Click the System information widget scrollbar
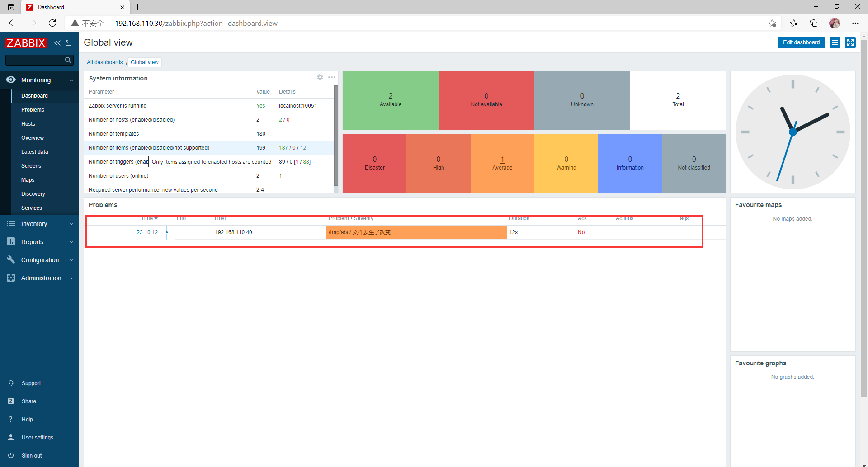Viewport: 868px width, 467px height. (x=336, y=136)
